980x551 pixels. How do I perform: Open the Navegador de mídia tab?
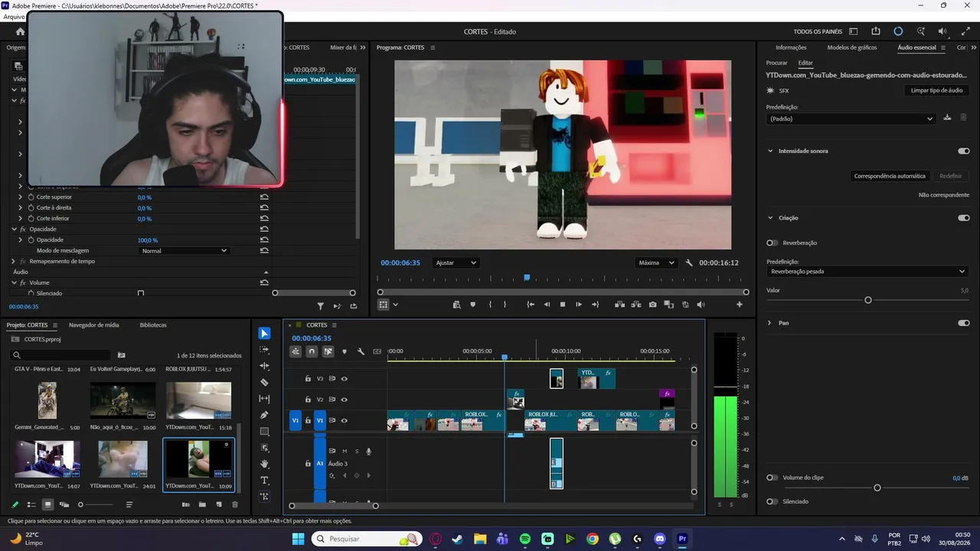(93, 324)
